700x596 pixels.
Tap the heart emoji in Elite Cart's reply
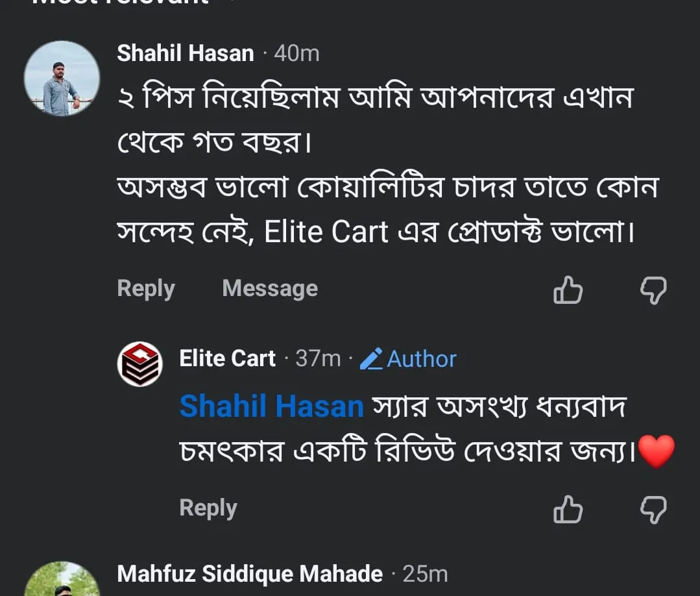[657, 451]
